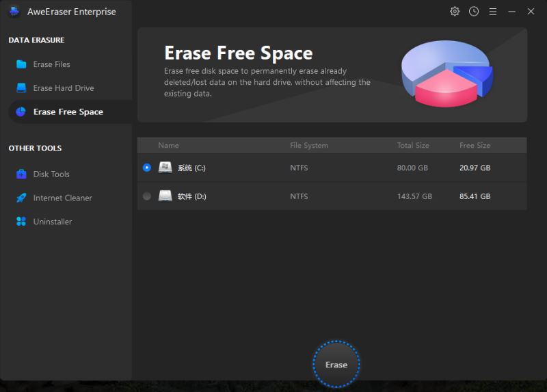Click the 80.00 GB total size value

coord(412,168)
